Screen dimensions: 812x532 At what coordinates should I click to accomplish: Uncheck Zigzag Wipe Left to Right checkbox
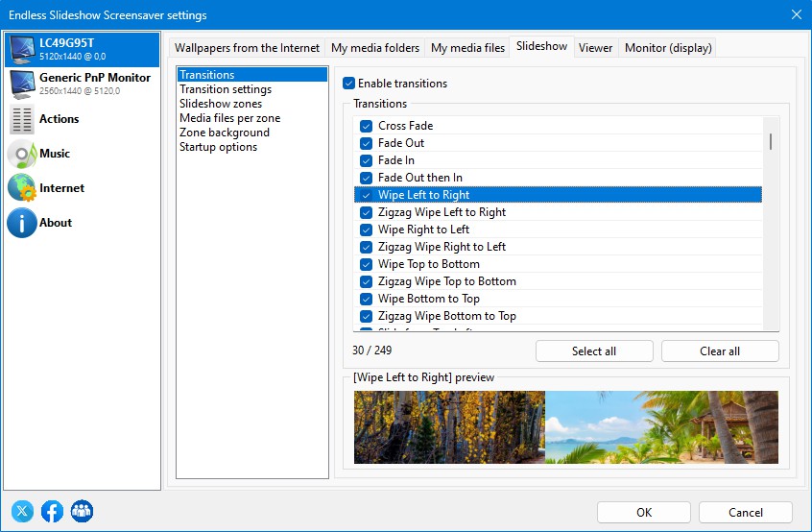point(366,212)
